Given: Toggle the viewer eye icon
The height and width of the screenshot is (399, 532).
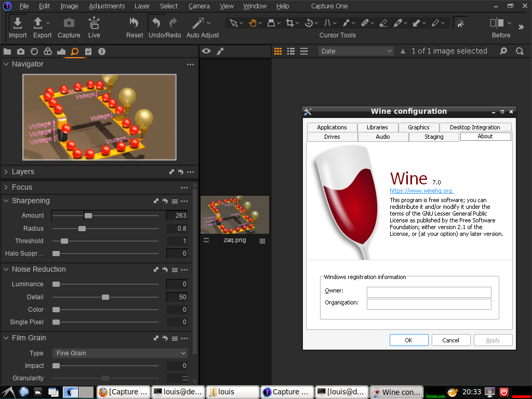Looking at the screenshot, I should (x=206, y=51).
